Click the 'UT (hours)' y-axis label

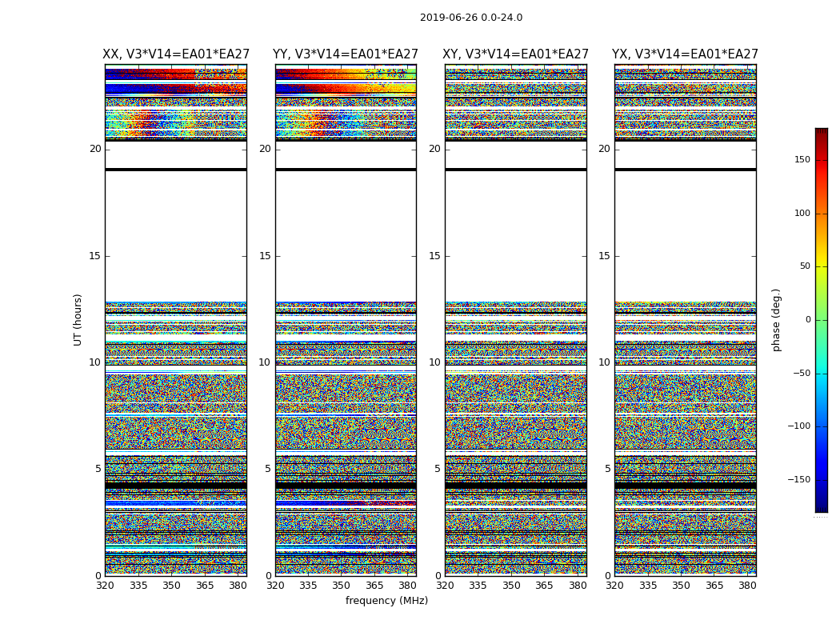[x=78, y=320]
